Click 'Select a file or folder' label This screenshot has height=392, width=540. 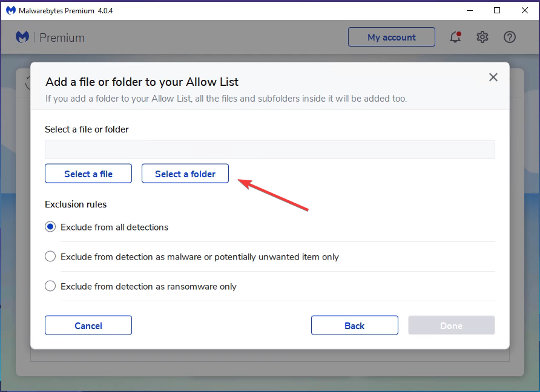tap(87, 129)
